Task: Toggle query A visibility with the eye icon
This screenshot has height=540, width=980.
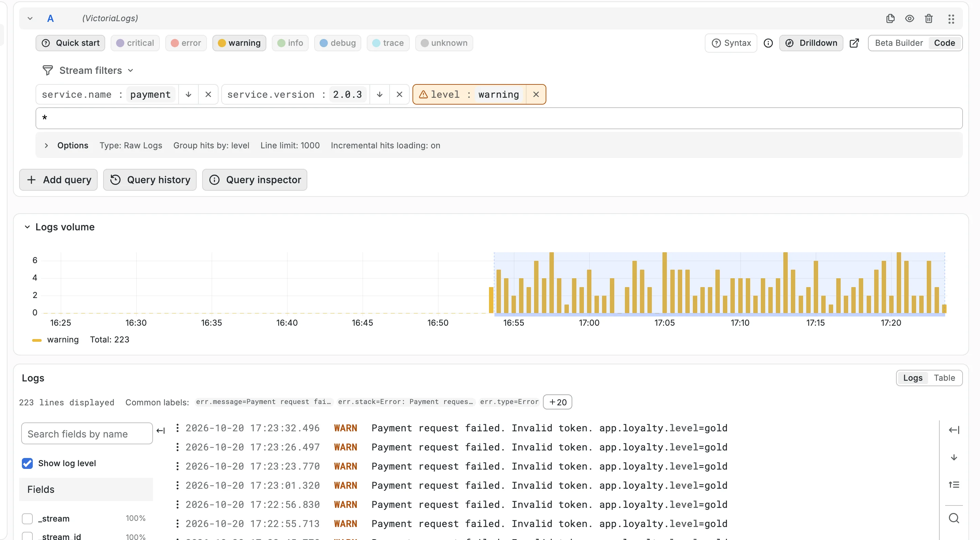Action: coord(909,18)
